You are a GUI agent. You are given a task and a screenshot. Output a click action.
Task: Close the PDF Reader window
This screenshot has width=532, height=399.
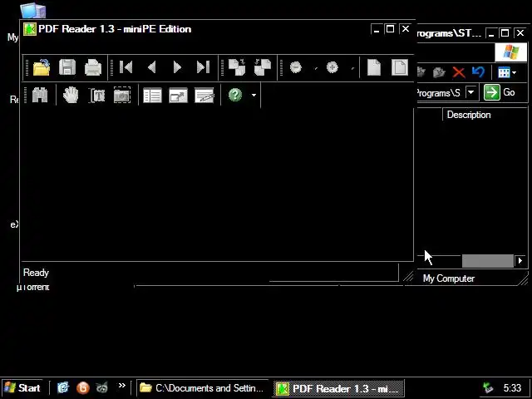(x=406, y=29)
